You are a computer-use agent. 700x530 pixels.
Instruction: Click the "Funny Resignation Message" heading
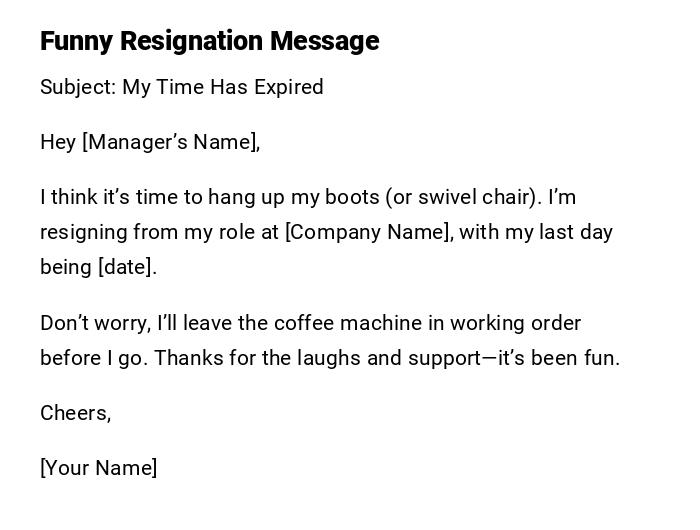[209, 41]
